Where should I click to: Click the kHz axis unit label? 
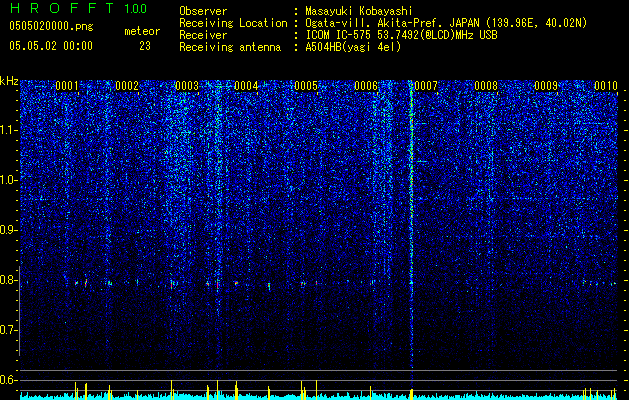pyautogui.click(x=9, y=81)
